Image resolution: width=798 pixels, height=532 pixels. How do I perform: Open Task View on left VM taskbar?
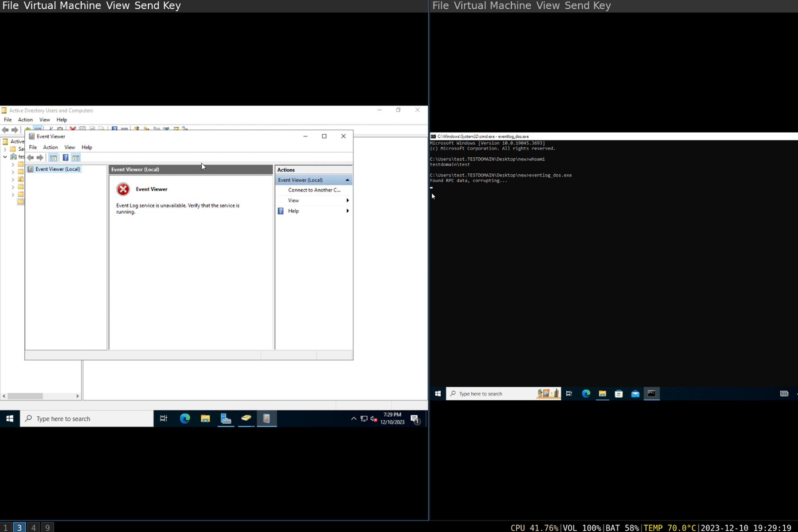tap(164, 419)
